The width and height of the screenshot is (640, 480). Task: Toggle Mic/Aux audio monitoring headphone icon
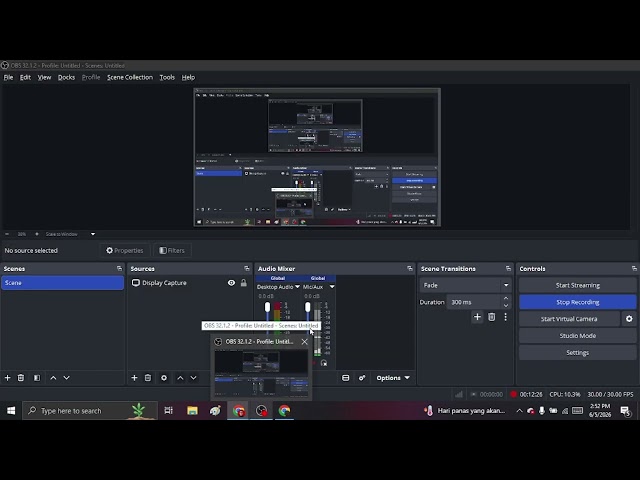coord(324,363)
